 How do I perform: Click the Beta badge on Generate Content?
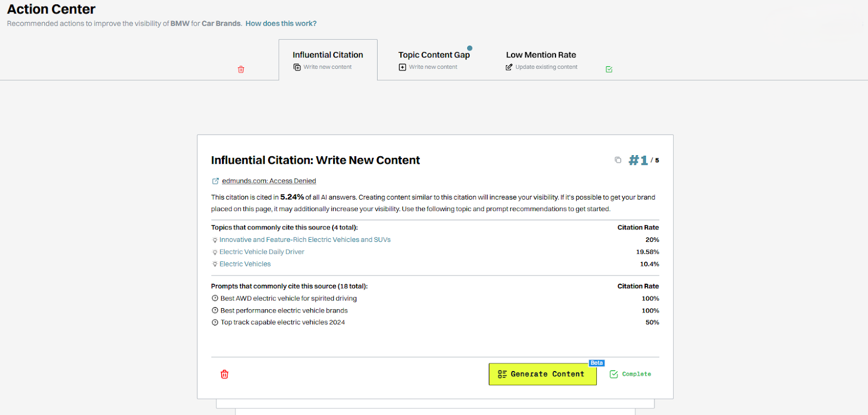597,363
